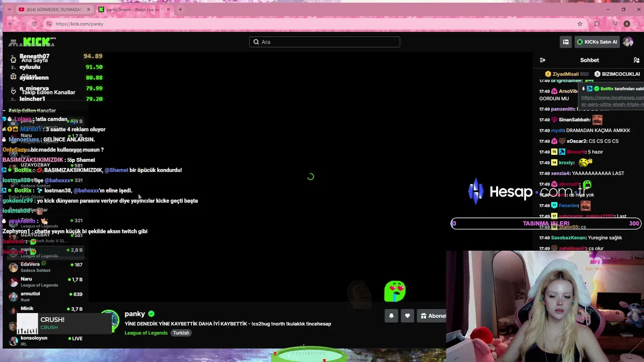644x362 pixels.
Task: Click ZiyadMisali on the chat leaderboard
Action: coord(566,74)
